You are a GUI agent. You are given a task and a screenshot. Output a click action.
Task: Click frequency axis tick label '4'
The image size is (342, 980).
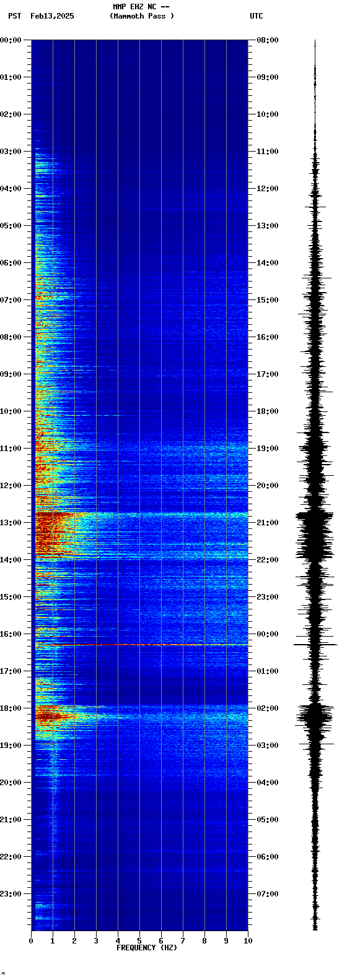click(118, 941)
